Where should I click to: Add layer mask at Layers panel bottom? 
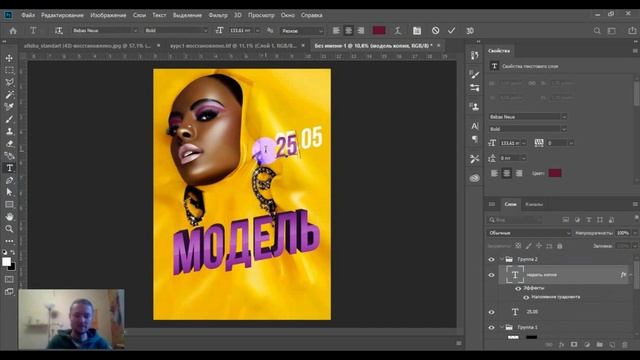pos(574,345)
